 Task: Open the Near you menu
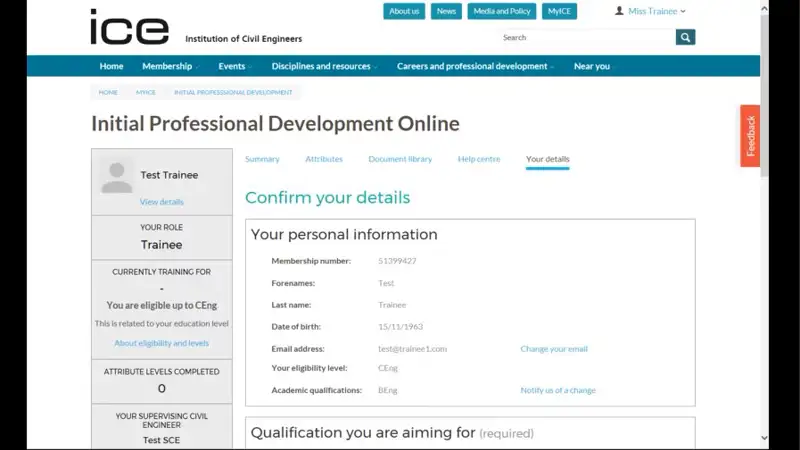click(x=592, y=66)
